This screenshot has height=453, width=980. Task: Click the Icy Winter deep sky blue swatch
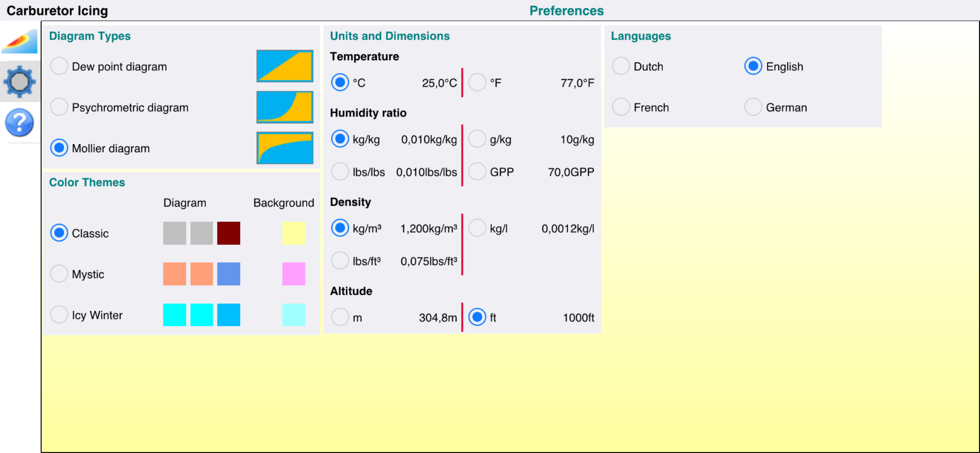[x=229, y=315]
